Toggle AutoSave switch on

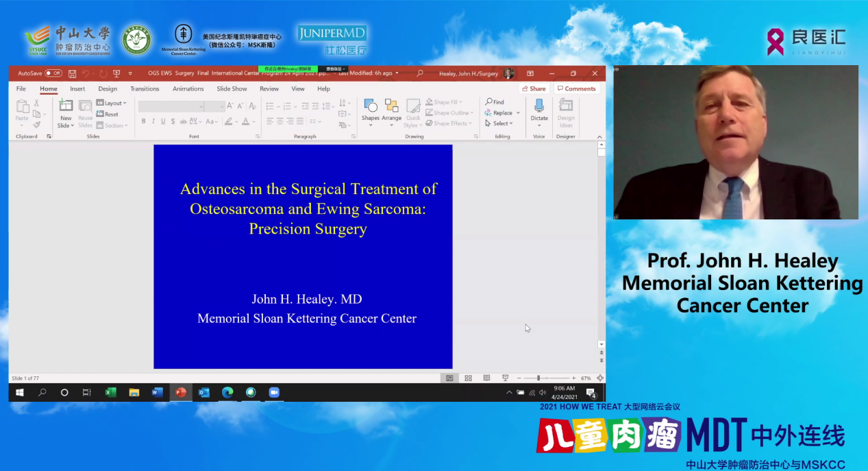coord(53,73)
